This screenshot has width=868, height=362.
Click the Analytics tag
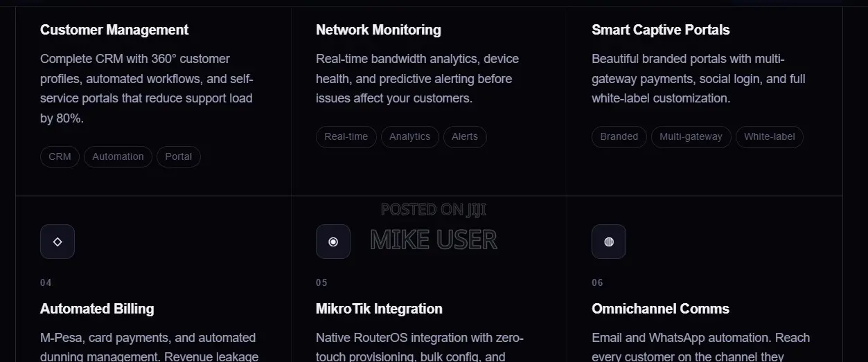coord(410,136)
